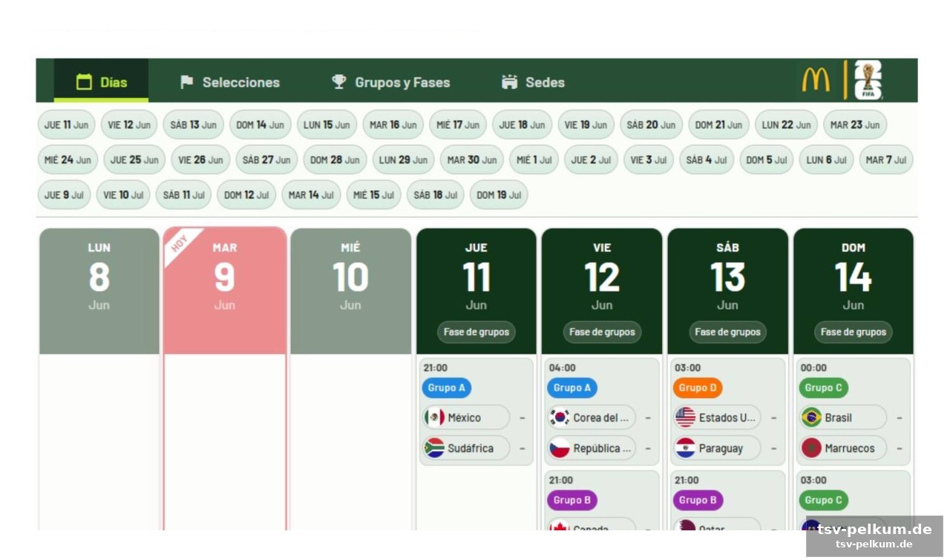This screenshot has height=560, width=950.
Task: Click the Sudáfrica flag icon
Action: tap(434, 447)
